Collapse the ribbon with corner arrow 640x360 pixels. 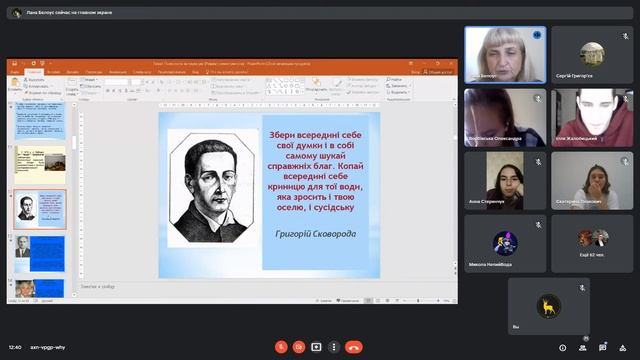[454, 100]
